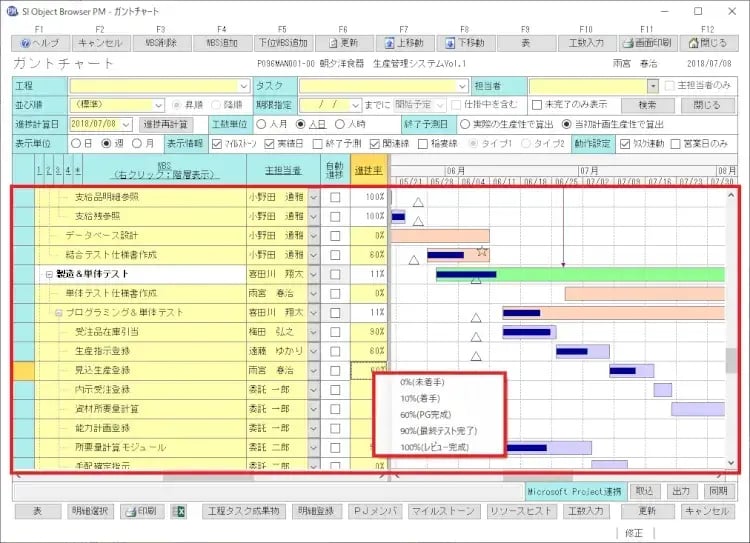
Task: Click the Excel export icon at bottom
Action: pos(181,511)
